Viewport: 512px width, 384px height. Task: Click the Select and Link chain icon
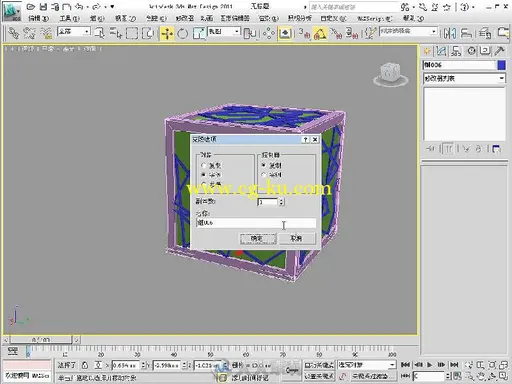14,33
